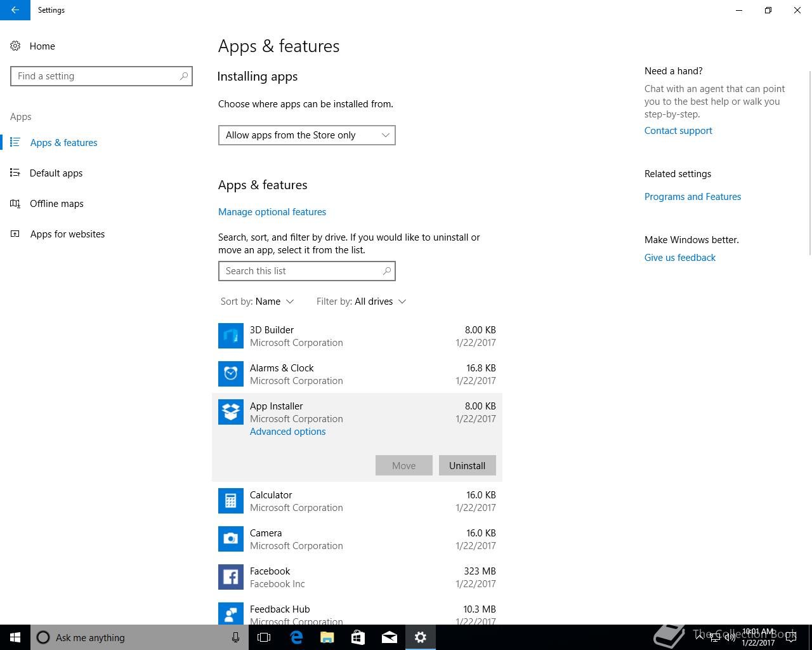The image size is (812, 650).
Task: Click the Alarms & Clock app icon
Action: pyautogui.click(x=231, y=374)
